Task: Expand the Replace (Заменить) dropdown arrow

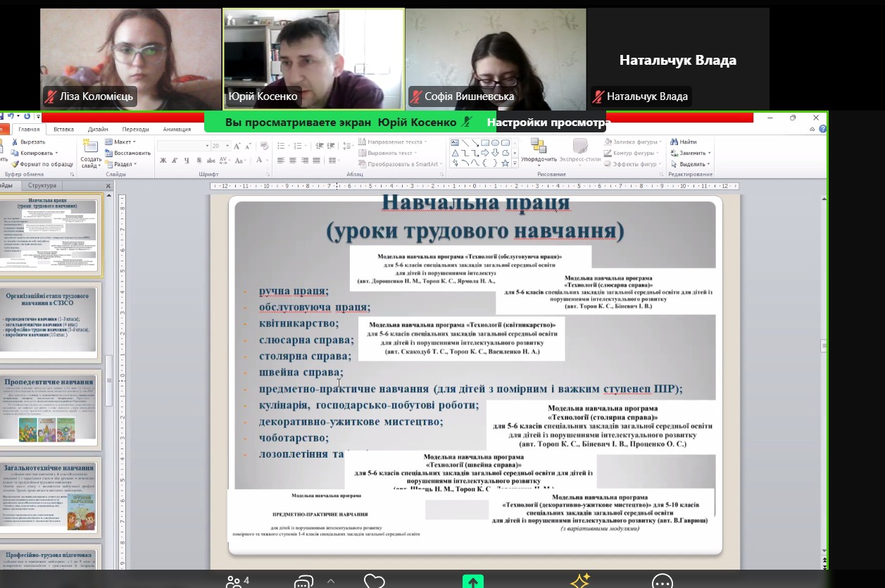Action: tap(708, 153)
